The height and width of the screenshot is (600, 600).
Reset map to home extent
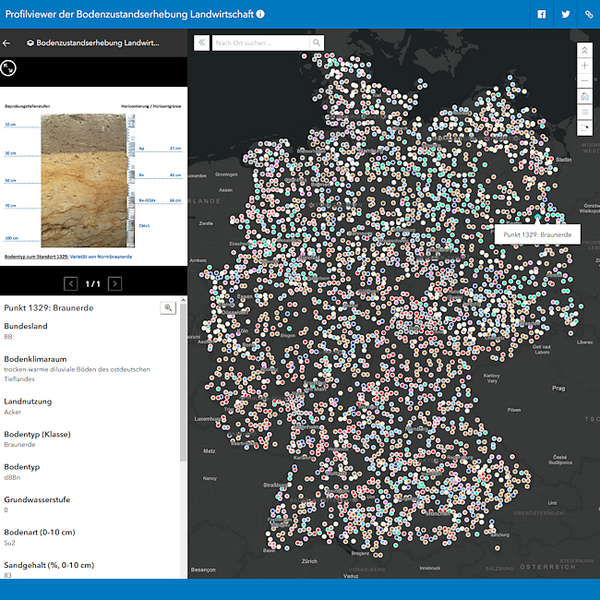tap(585, 97)
